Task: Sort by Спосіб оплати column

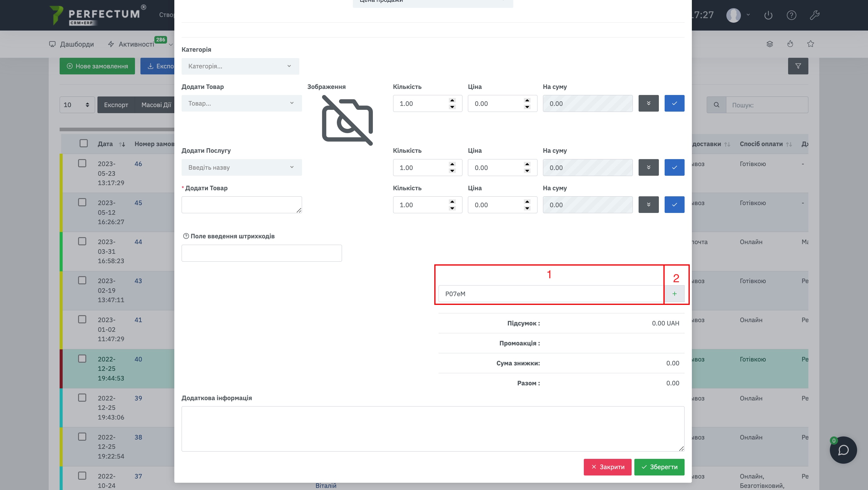Action: click(x=788, y=144)
